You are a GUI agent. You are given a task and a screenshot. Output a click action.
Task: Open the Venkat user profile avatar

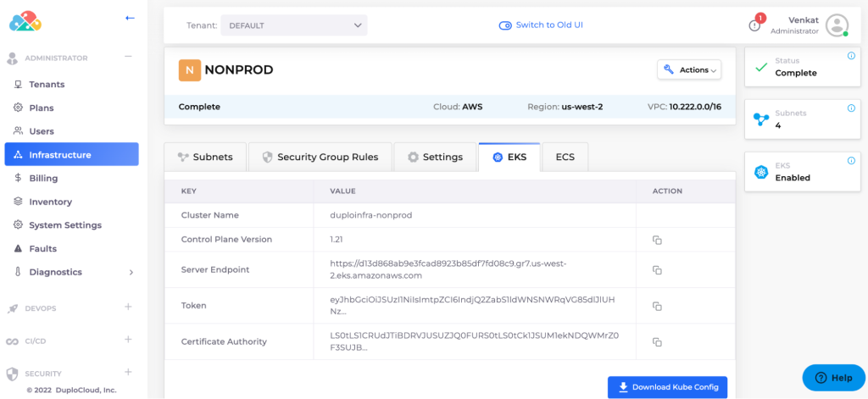pyautogui.click(x=837, y=25)
